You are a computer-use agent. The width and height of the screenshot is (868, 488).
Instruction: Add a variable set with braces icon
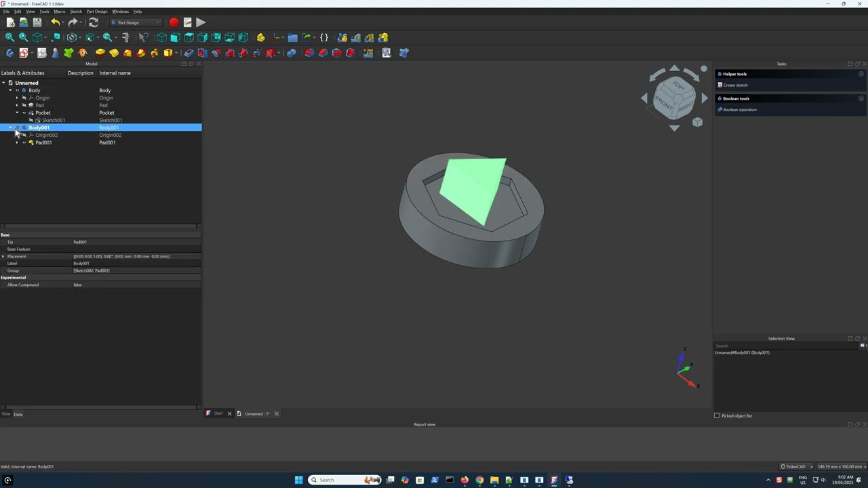(324, 37)
